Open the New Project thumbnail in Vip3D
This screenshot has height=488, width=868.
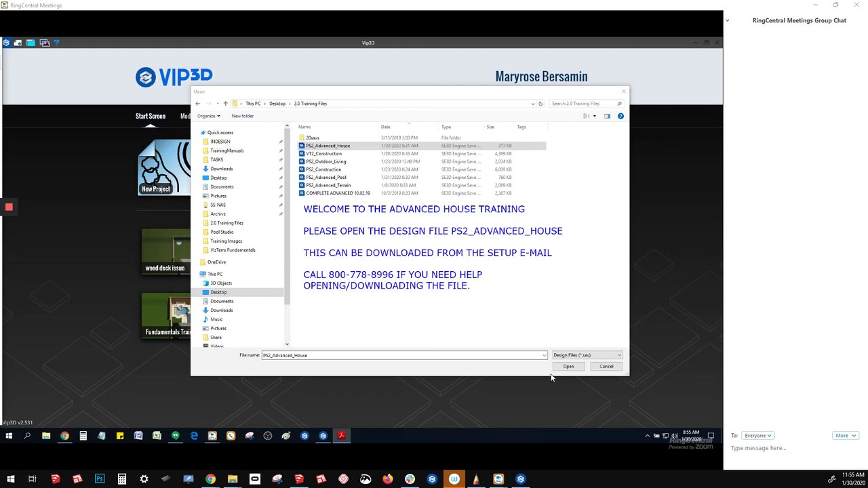[x=164, y=167]
